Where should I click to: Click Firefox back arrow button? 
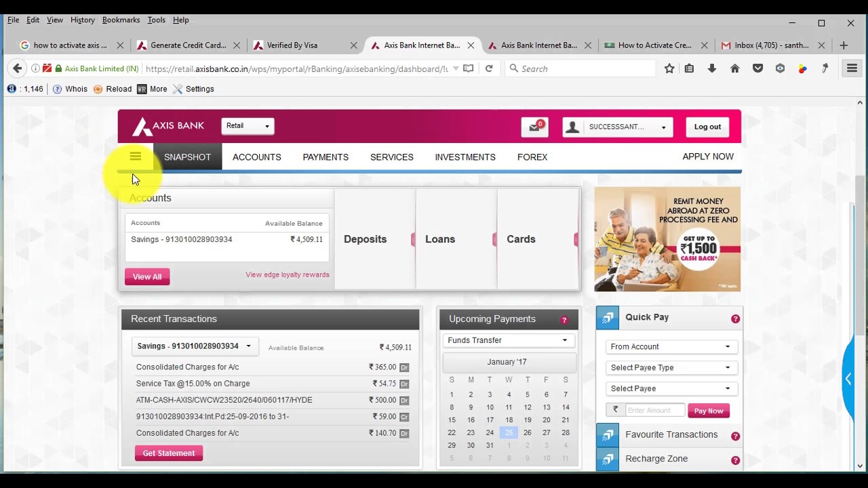point(18,68)
